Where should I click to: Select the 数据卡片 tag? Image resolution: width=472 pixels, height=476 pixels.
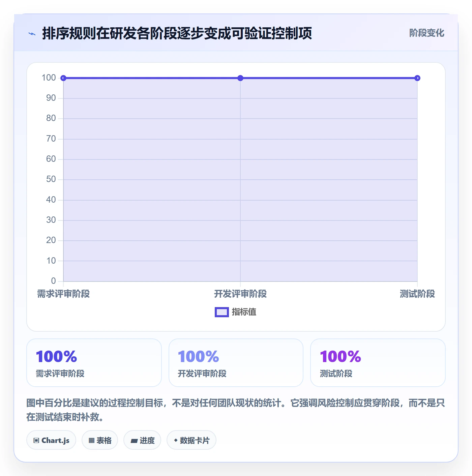click(x=191, y=440)
